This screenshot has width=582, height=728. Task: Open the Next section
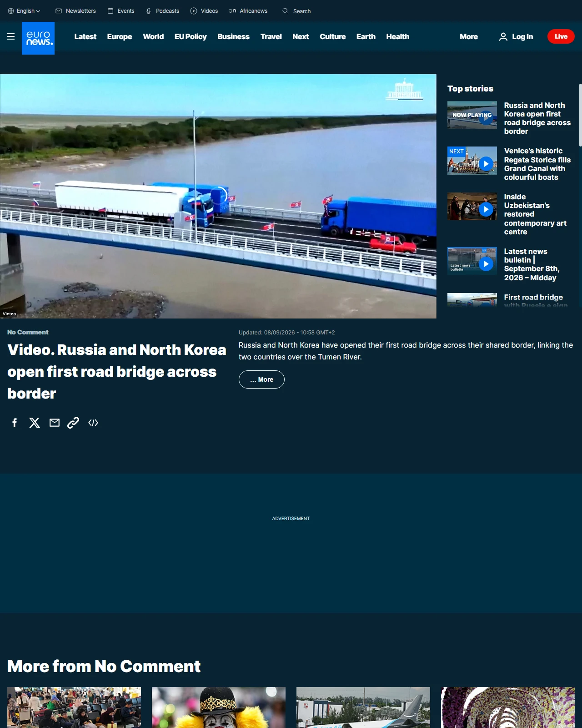tap(301, 36)
